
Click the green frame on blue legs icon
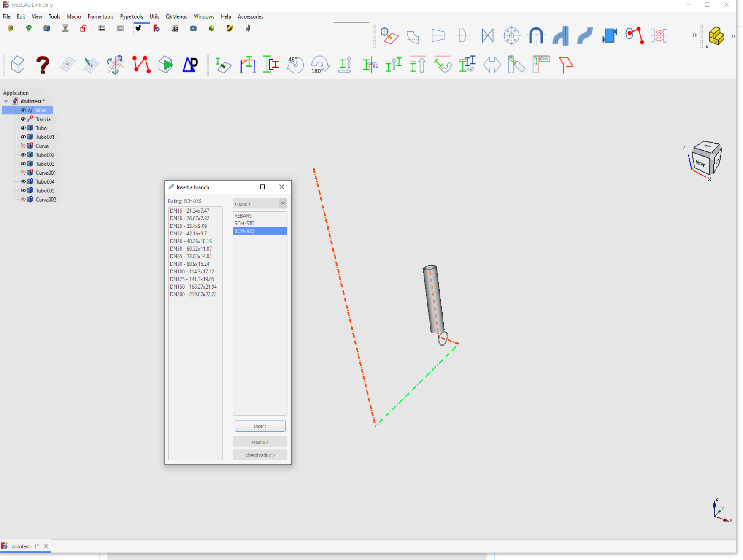[x=248, y=65]
